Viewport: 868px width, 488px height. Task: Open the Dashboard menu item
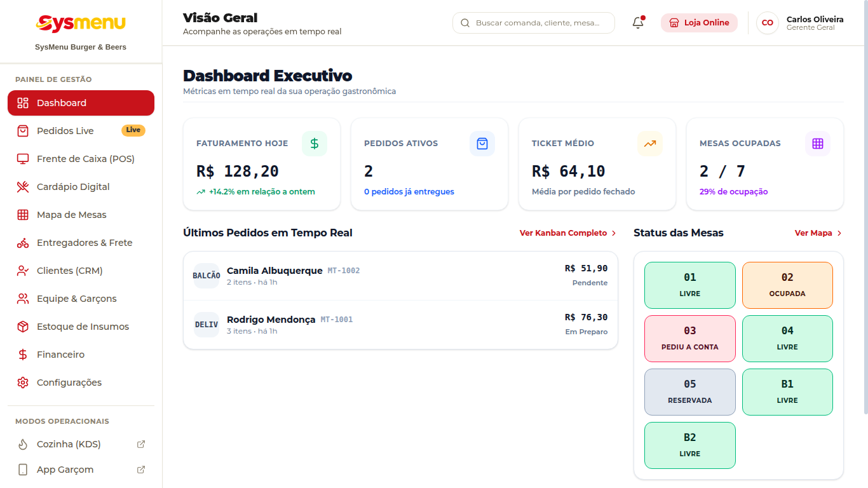pos(81,103)
